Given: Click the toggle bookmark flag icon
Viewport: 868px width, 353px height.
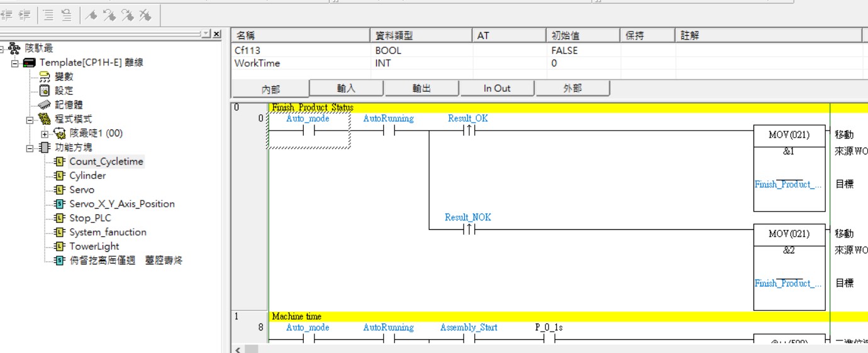Looking at the screenshot, I should coord(91,16).
